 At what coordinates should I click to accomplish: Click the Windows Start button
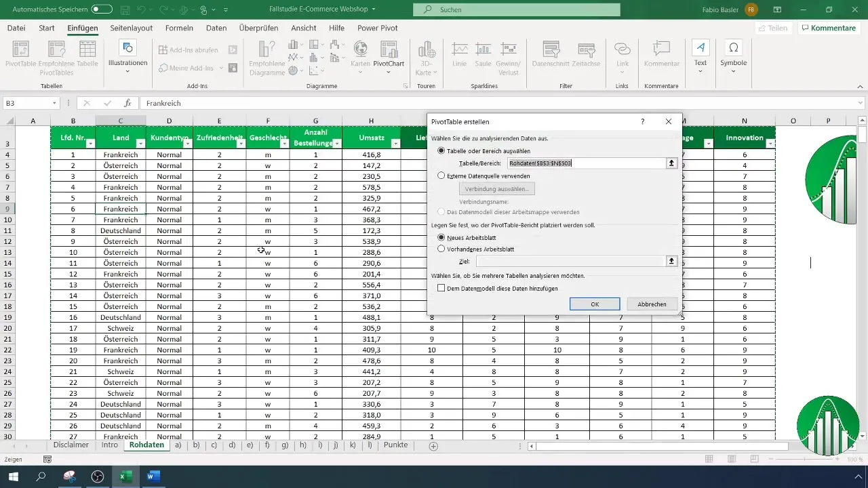pos(14,476)
